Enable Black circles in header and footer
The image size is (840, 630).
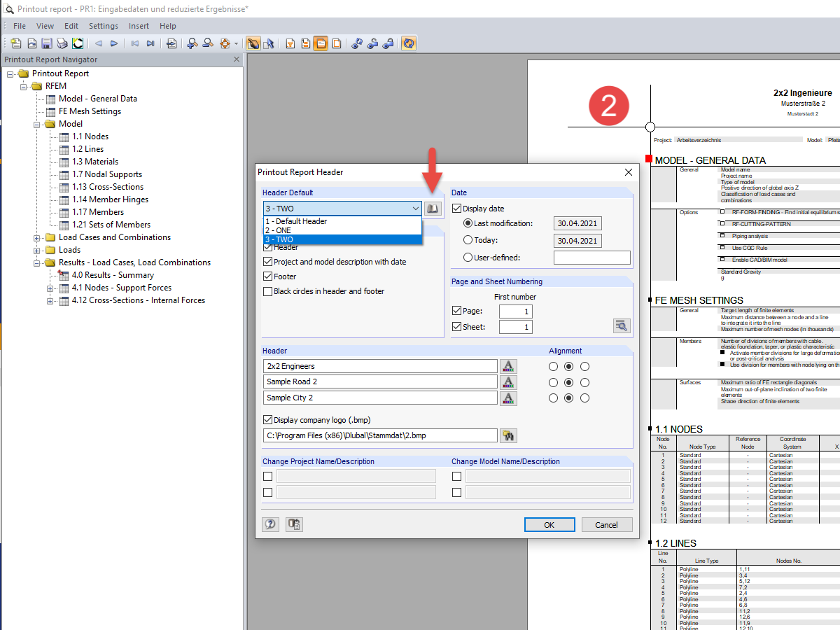267,291
